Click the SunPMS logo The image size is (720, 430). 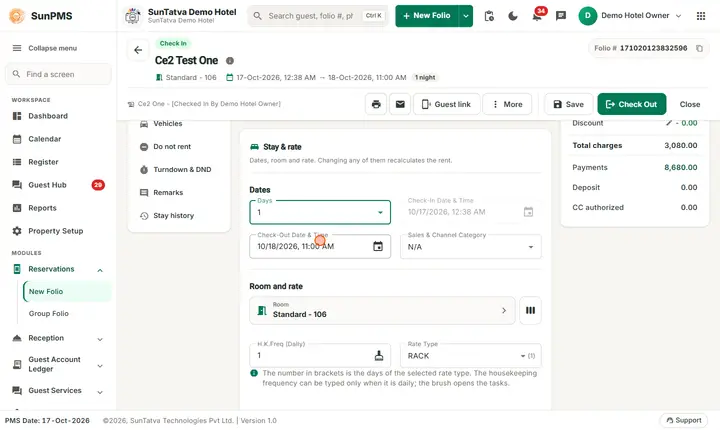pyautogui.click(x=17, y=16)
